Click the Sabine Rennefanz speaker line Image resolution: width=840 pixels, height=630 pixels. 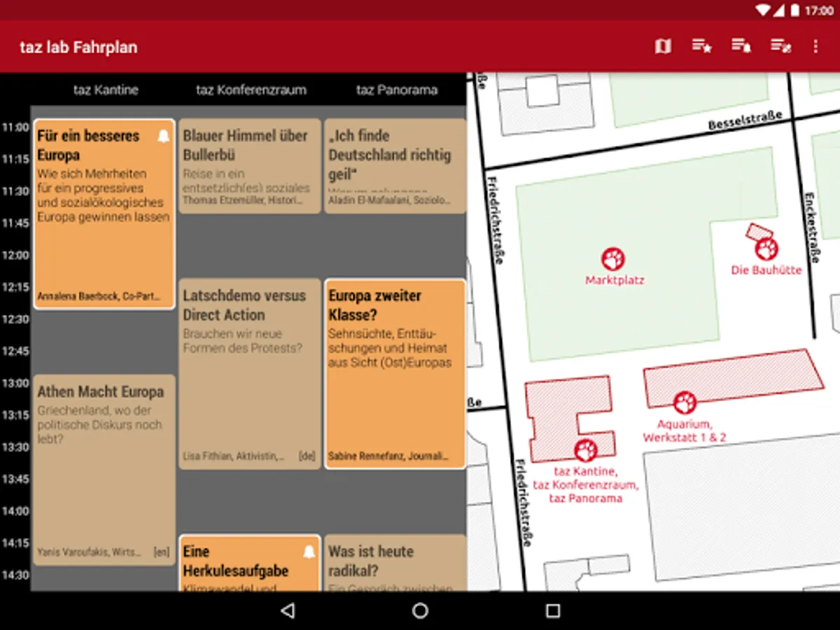(x=388, y=456)
